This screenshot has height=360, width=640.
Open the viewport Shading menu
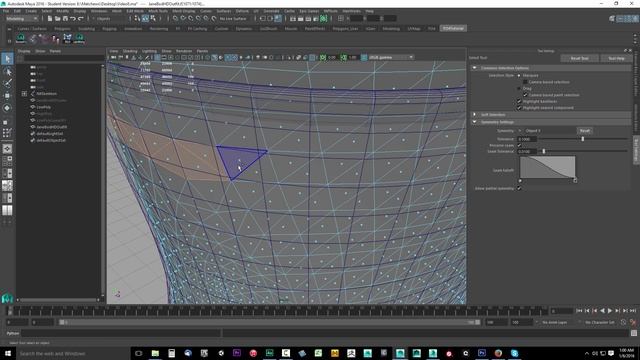pyautogui.click(x=130, y=51)
